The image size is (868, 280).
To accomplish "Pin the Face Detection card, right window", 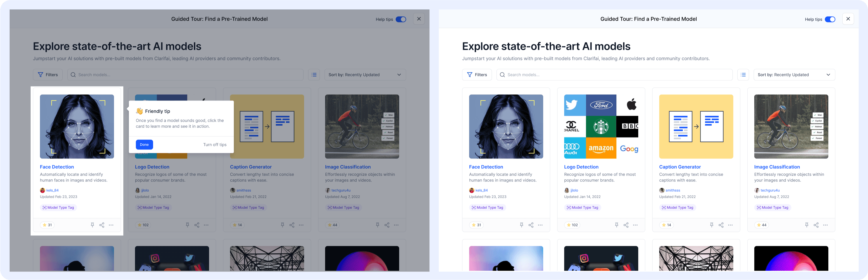I will coord(522,225).
